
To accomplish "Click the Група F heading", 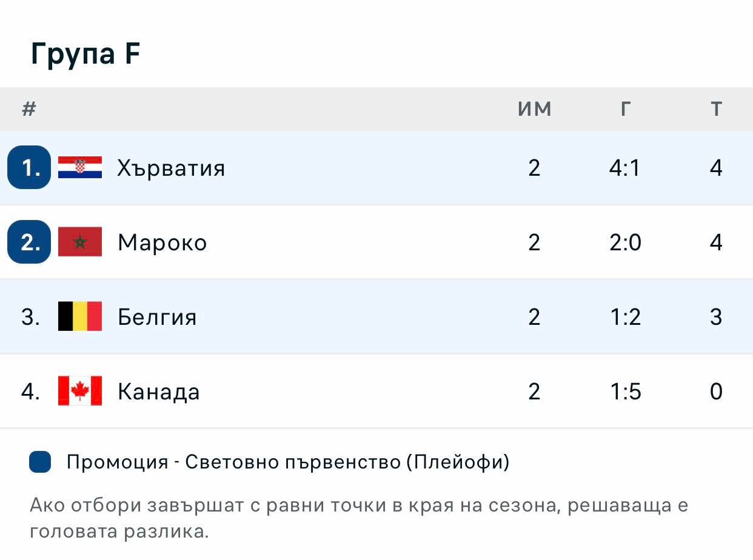I will click(x=85, y=53).
